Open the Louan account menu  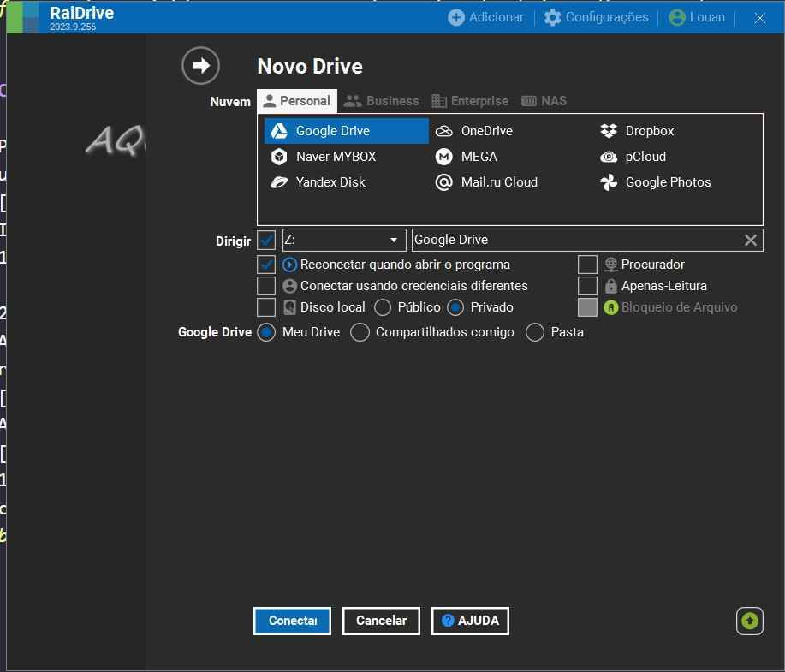[x=697, y=17]
